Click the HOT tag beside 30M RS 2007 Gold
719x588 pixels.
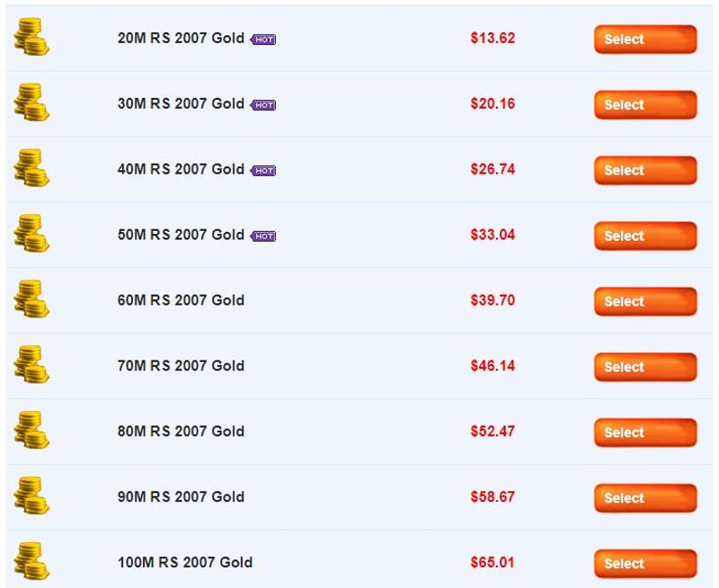coord(262,105)
